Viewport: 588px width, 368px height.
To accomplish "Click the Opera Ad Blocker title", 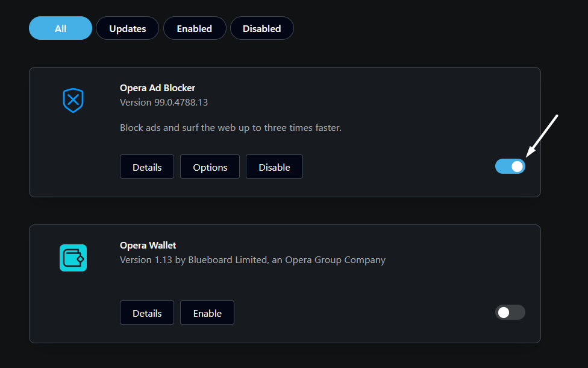I will pyautogui.click(x=157, y=88).
